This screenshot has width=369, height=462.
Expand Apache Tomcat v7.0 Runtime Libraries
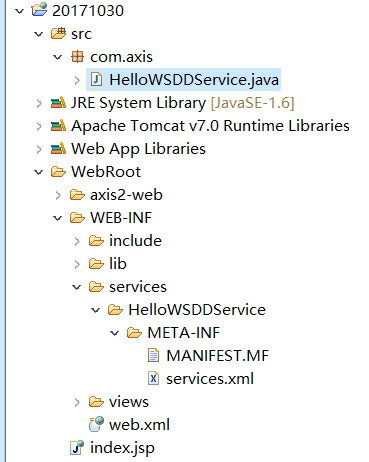39,126
